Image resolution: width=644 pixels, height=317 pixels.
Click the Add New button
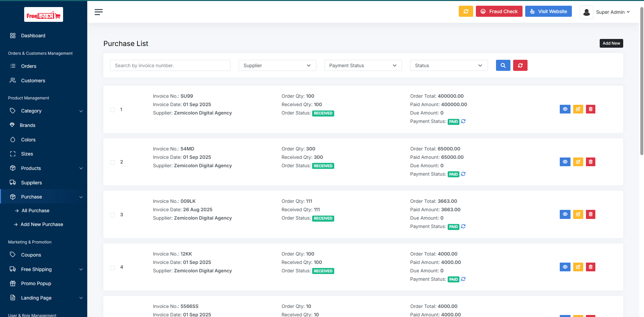[611, 43]
